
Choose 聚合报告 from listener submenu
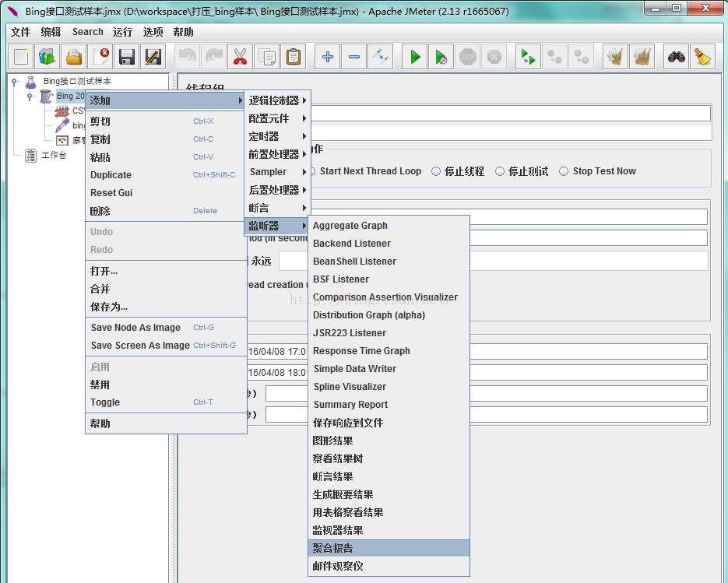389,548
